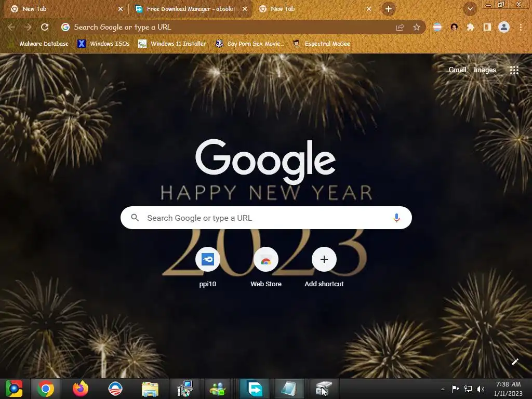
Task: Open Windows Live Messenger taskbar icon
Action: point(218,389)
